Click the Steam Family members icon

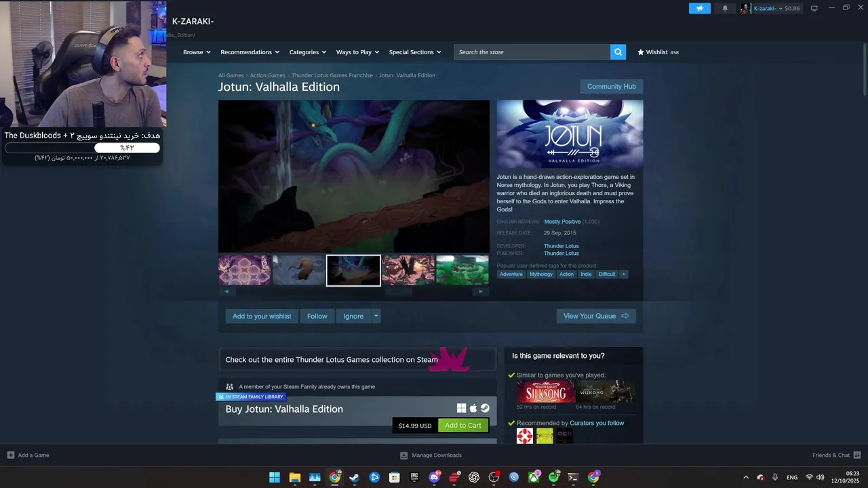(229, 386)
